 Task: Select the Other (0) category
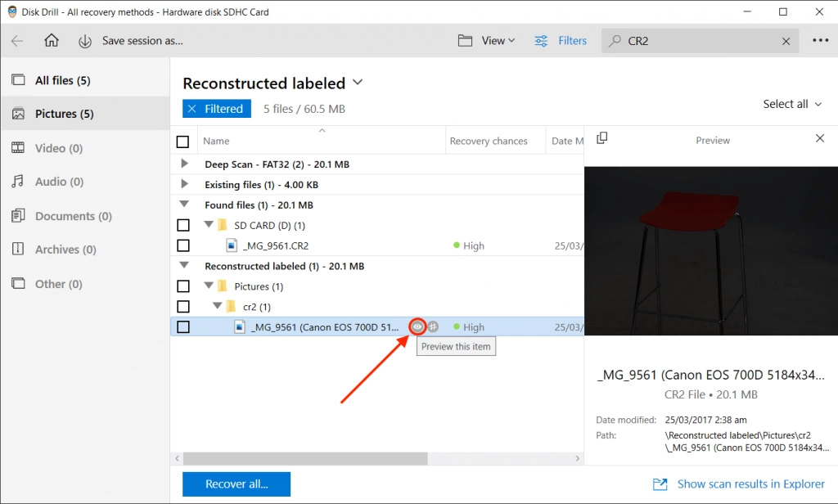85,284
